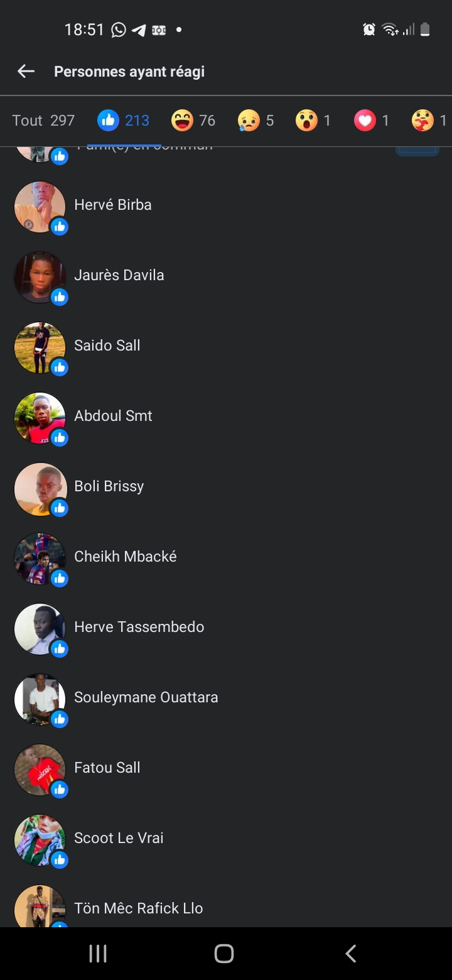Select Abdoul Smt in the list
The height and width of the screenshot is (980, 452).
tap(113, 416)
